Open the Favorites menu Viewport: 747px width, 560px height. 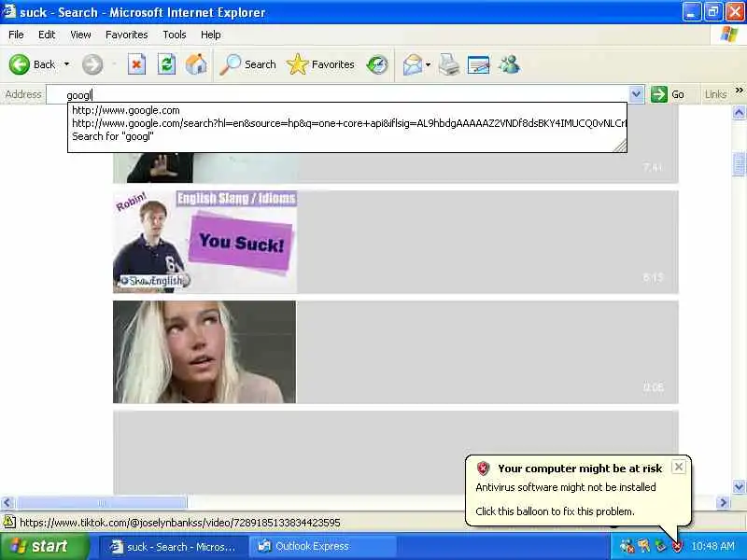pyautogui.click(x=127, y=35)
